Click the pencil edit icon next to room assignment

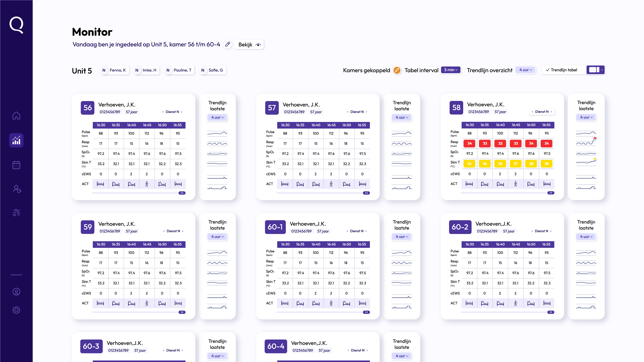pos(228,44)
